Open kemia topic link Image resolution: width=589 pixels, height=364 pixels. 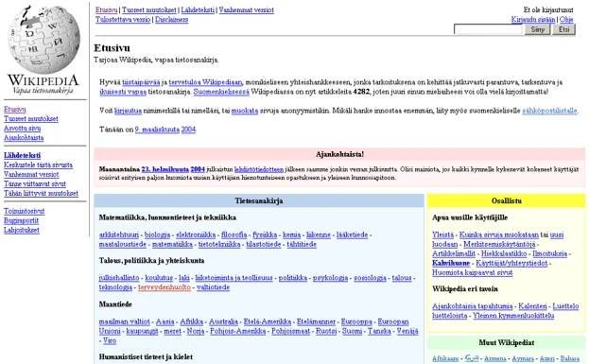(x=292, y=234)
